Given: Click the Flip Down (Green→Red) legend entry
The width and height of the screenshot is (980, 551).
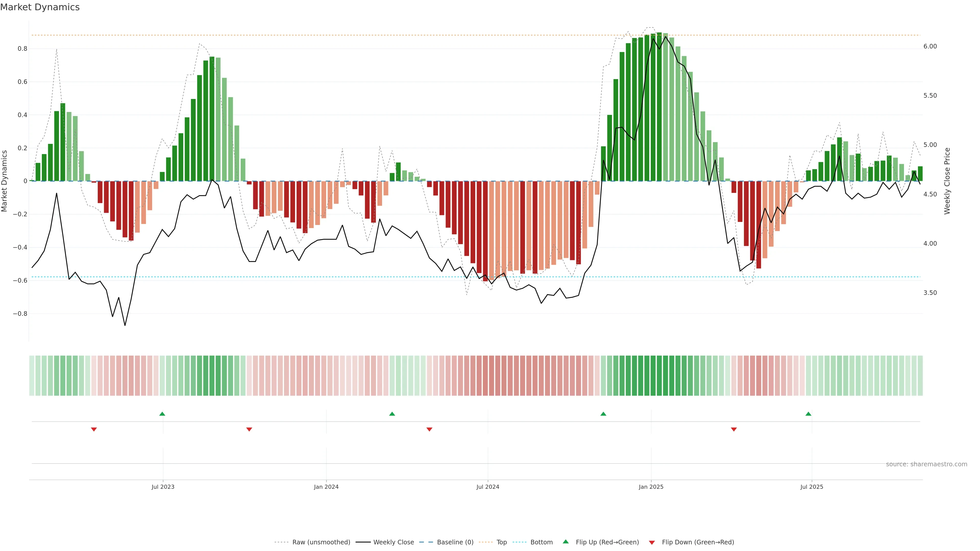Looking at the screenshot, I should pos(698,542).
